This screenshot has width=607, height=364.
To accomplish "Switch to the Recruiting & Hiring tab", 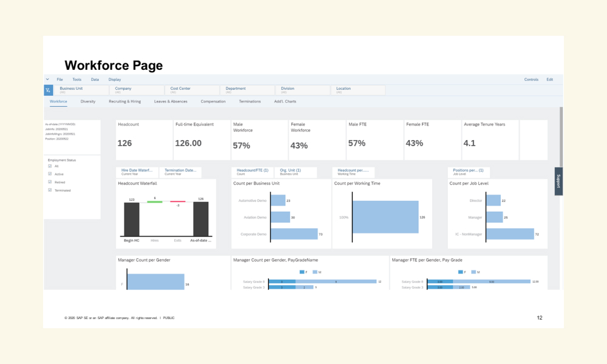I will coord(124,101).
